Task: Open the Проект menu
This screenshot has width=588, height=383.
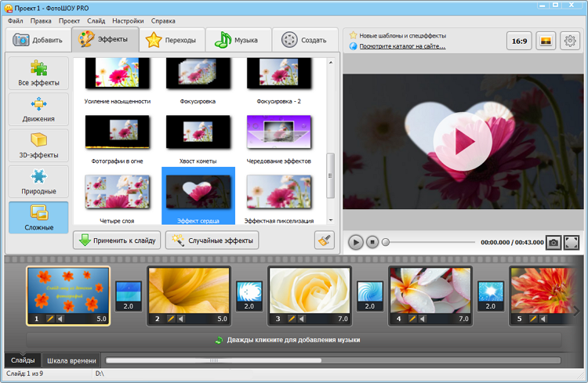Action: coord(69,21)
